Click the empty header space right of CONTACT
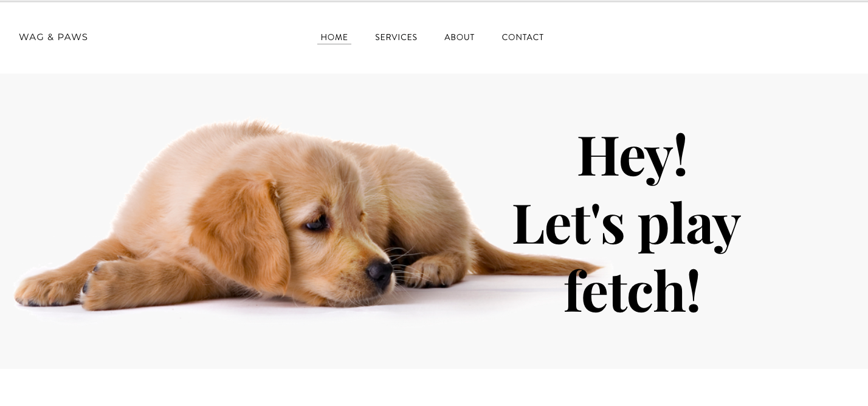 tap(705, 37)
